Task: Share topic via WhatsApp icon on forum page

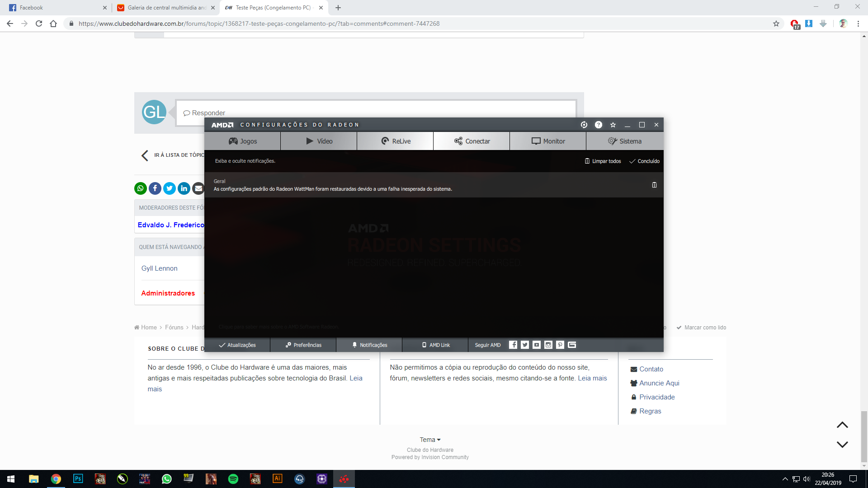Action: click(141, 188)
